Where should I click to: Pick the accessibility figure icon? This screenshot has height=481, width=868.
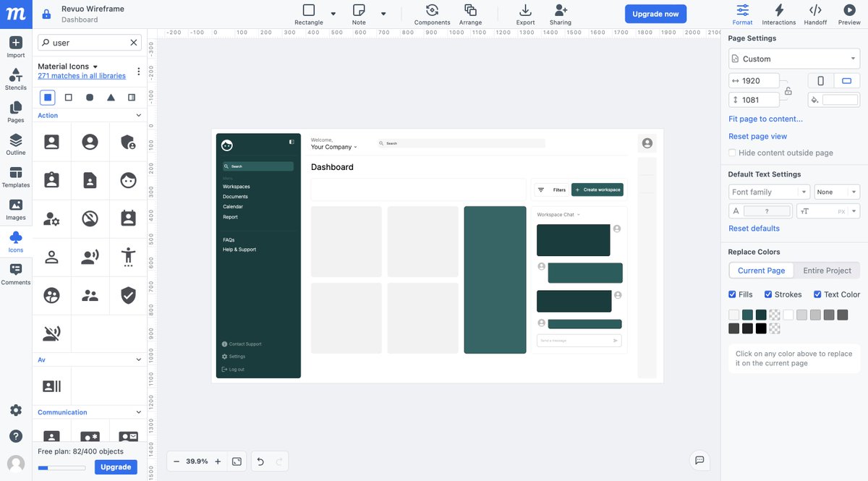[x=129, y=257]
